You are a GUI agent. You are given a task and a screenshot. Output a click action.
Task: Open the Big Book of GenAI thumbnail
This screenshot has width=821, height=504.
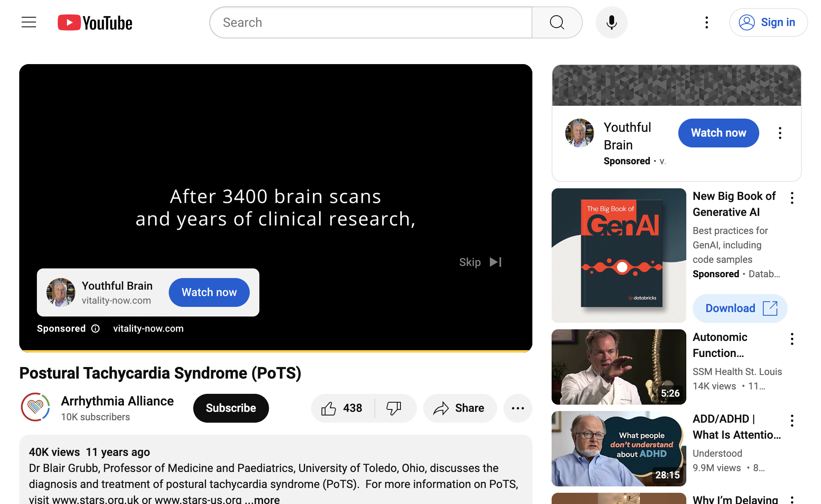(619, 256)
